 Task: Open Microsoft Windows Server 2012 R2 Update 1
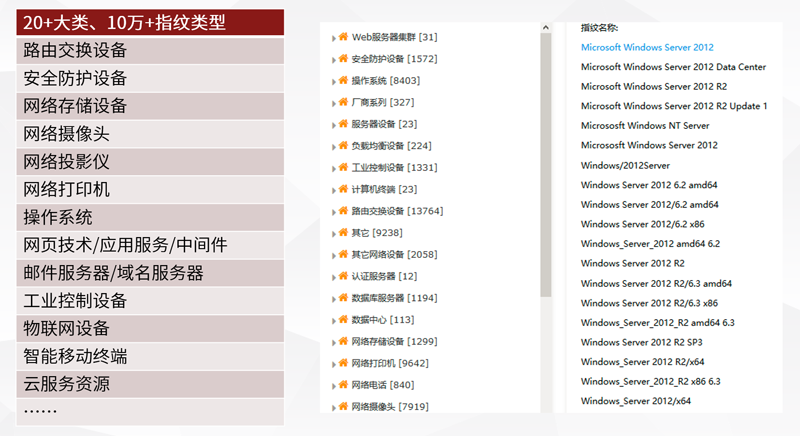(673, 106)
